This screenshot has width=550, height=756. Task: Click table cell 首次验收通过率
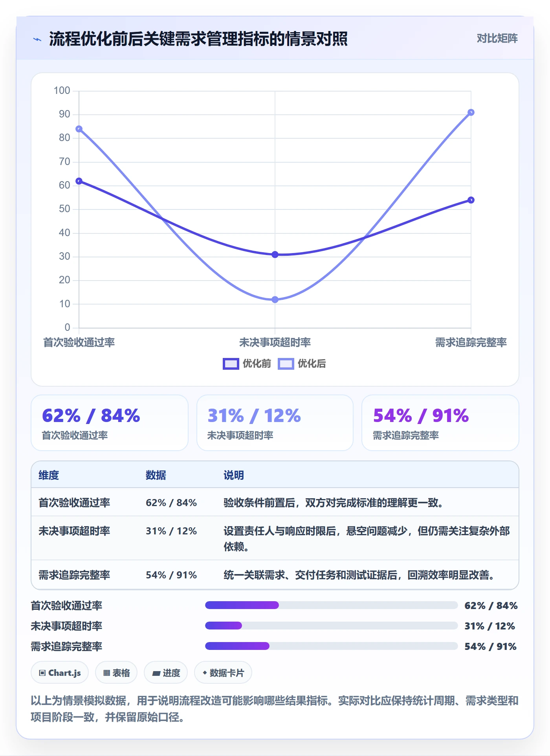point(74,503)
